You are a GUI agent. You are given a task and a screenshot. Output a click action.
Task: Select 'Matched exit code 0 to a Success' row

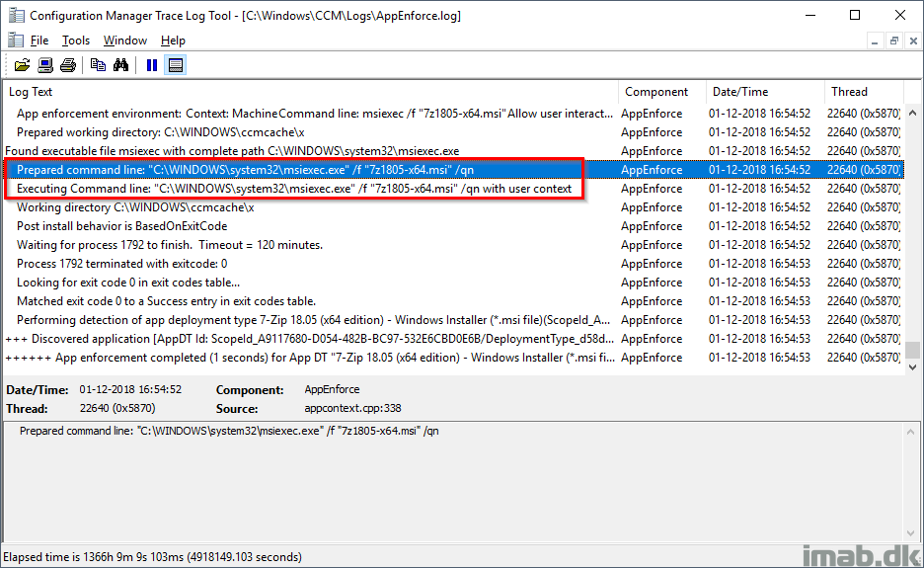[453, 301]
